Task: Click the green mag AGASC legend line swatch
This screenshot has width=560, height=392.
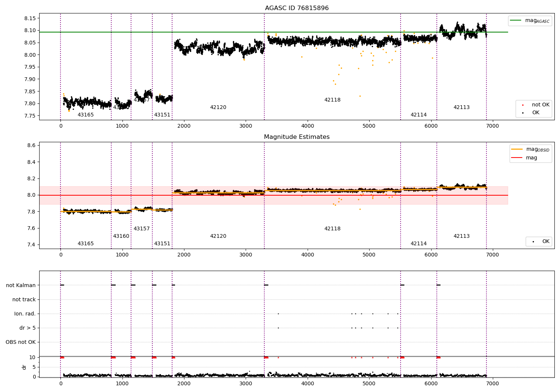Action: click(x=516, y=21)
